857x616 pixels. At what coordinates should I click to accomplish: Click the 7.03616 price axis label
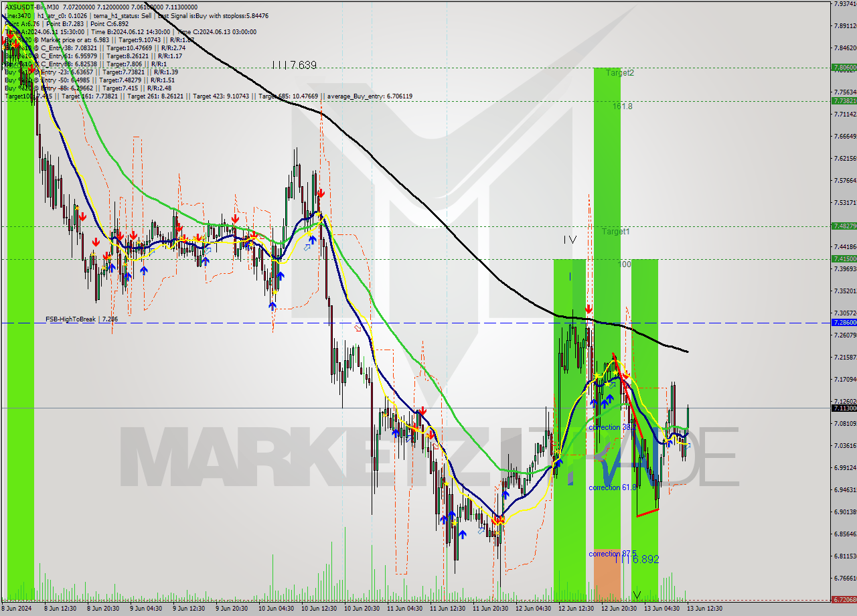pos(844,445)
